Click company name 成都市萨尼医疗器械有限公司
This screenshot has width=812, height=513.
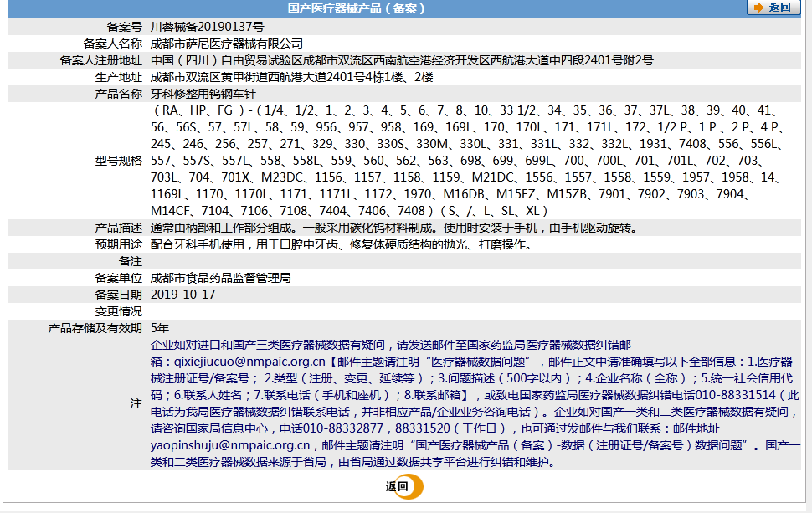(226, 43)
